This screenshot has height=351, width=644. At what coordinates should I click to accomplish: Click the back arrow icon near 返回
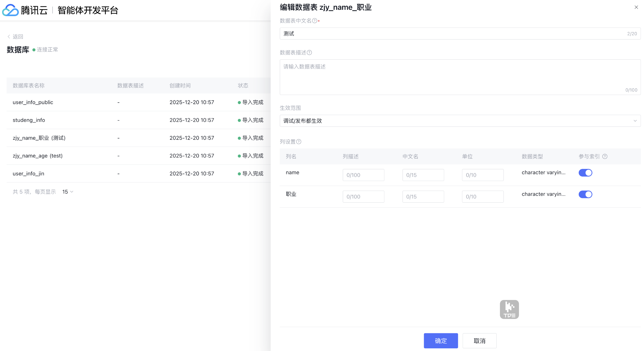(9, 37)
